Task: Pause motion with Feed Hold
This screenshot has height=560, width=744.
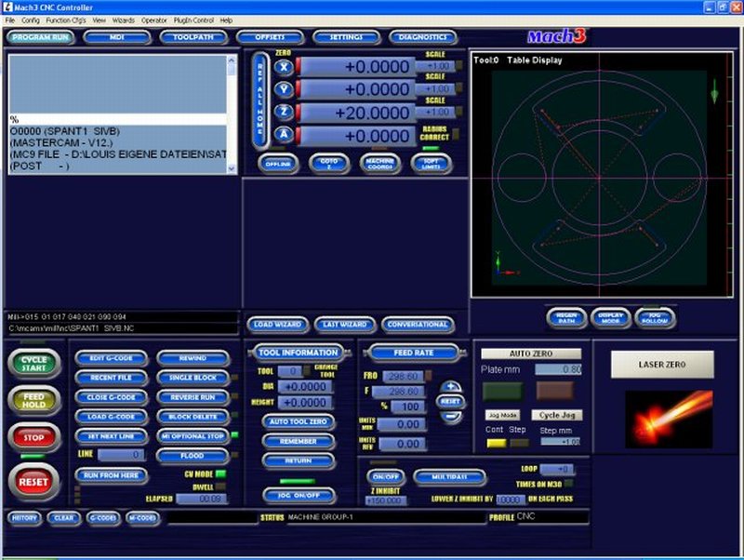Action: click(x=33, y=400)
